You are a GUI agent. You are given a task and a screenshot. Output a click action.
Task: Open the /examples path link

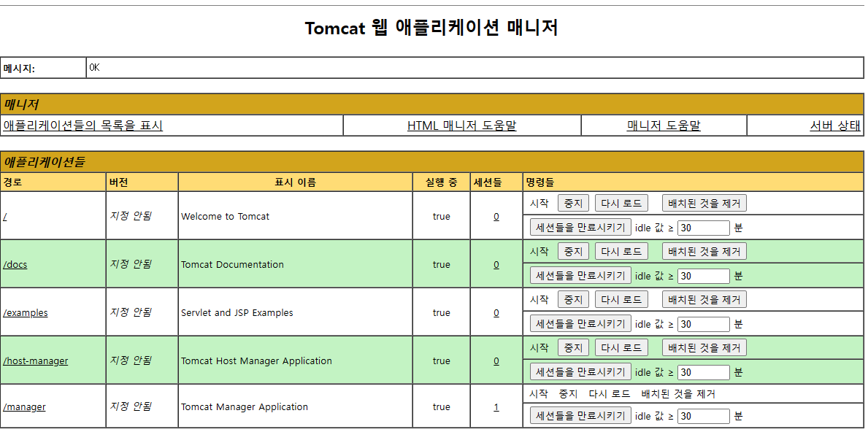click(26, 312)
